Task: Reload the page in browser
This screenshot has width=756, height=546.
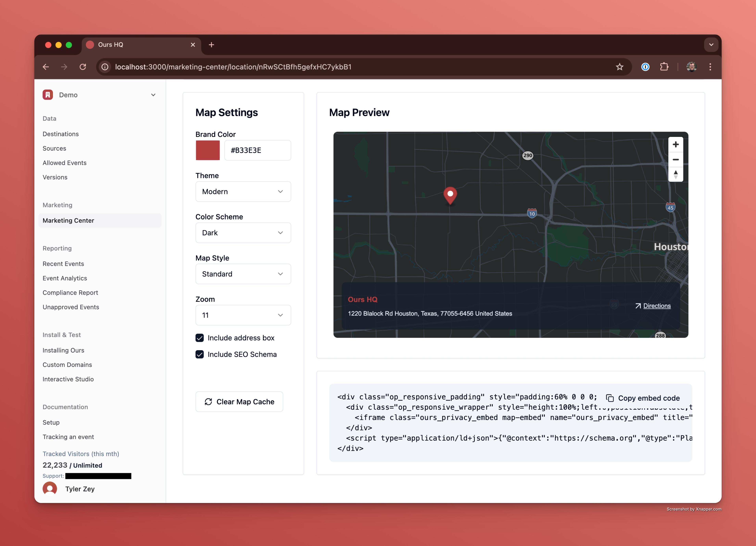Action: (x=83, y=67)
